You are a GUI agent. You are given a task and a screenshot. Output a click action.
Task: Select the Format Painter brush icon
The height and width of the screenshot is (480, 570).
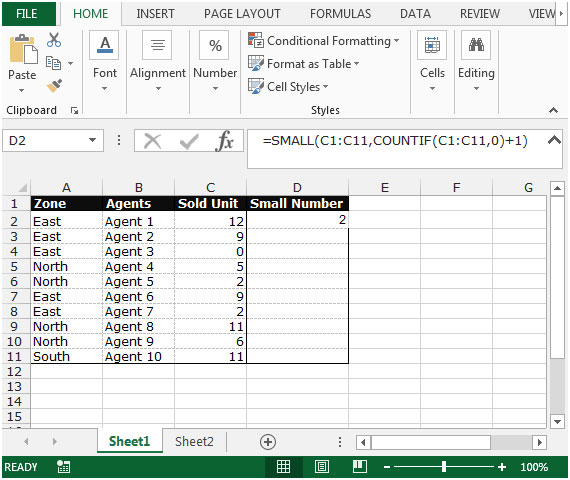[x=54, y=86]
